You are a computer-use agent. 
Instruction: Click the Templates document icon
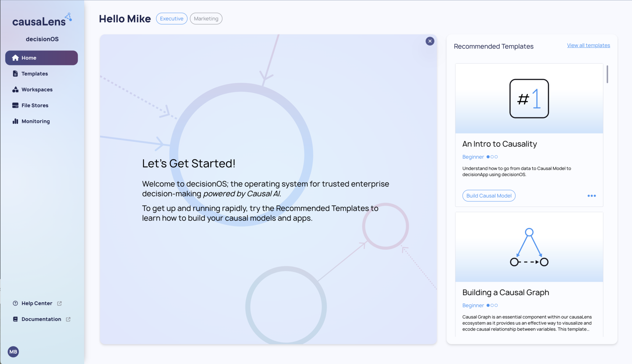(15, 74)
